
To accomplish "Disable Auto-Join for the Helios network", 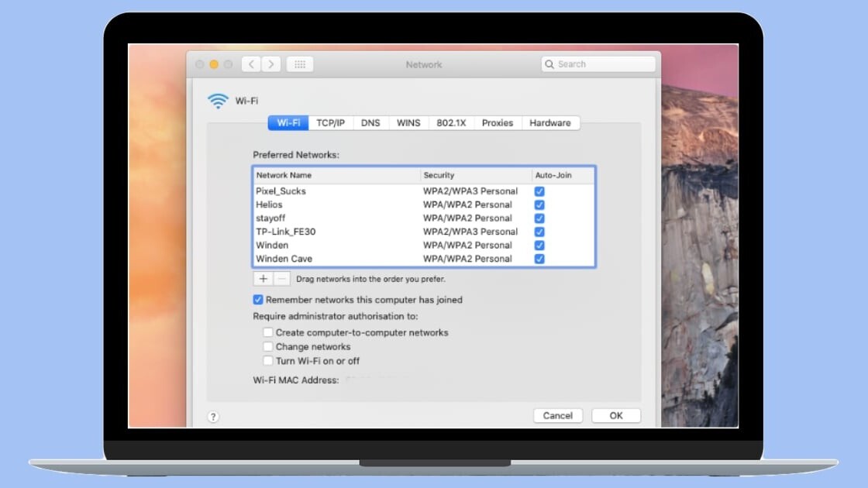I will pos(539,204).
